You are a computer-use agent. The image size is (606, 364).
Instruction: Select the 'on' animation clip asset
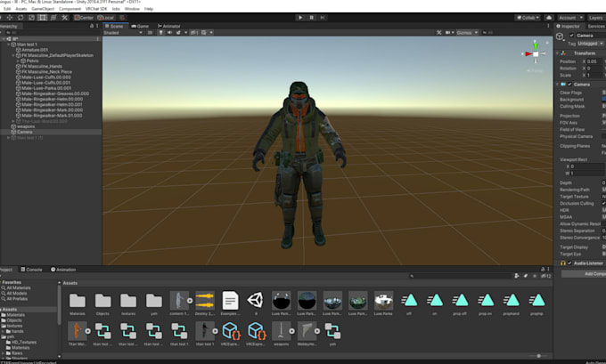pos(434,300)
